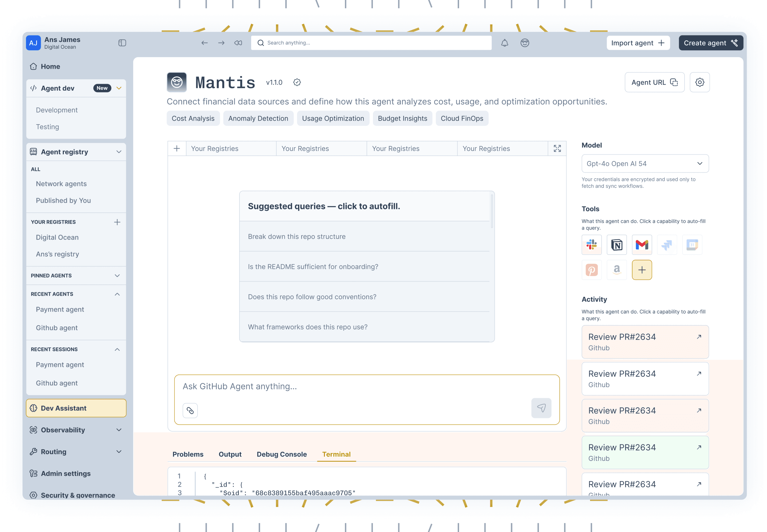Select the Notion tool icon
This screenshot has width=767, height=532.
(x=616, y=245)
